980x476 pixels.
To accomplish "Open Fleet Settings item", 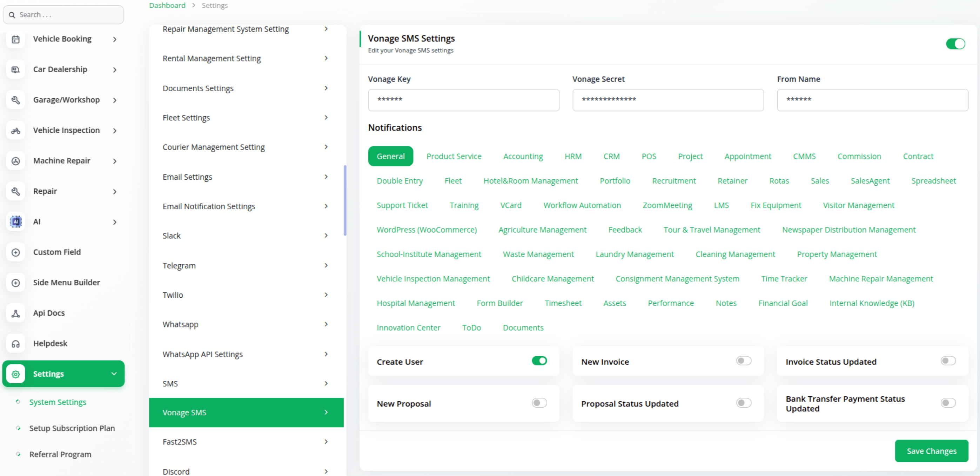I will (246, 118).
